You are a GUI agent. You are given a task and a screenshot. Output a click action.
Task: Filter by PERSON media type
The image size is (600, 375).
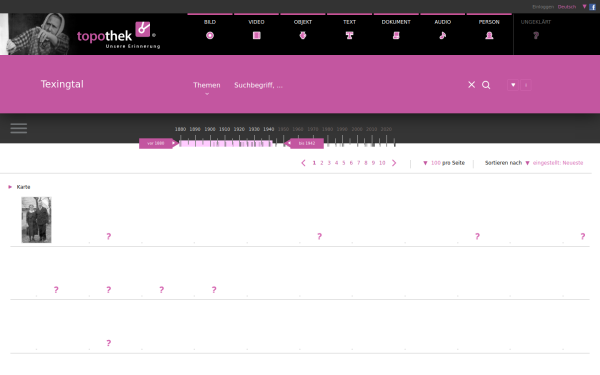coord(489,30)
